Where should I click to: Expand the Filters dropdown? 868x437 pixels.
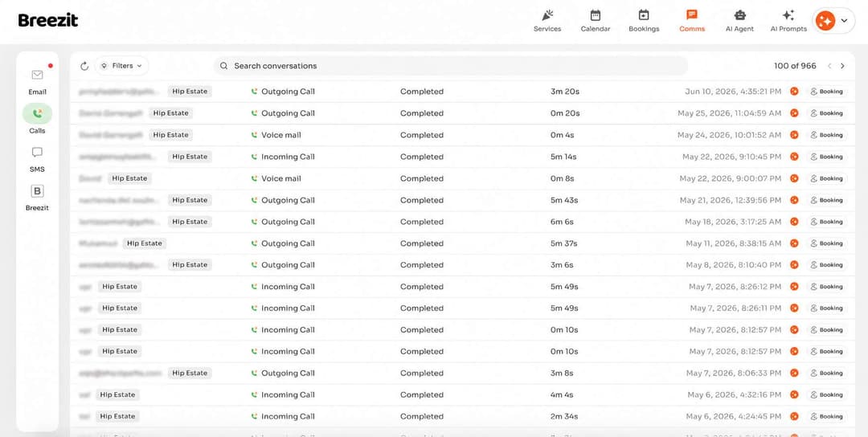click(x=121, y=66)
